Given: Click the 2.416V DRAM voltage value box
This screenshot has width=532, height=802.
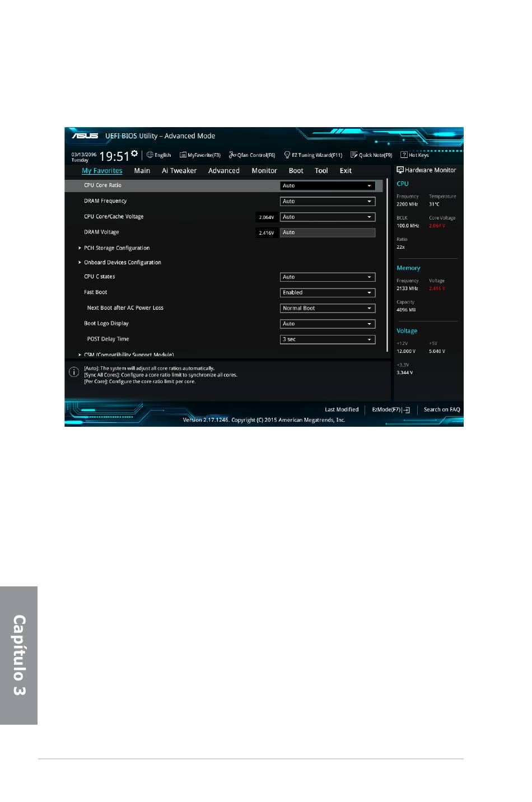Looking at the screenshot, I should click(267, 233).
